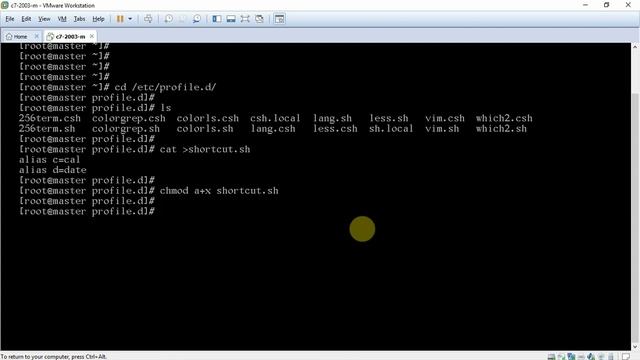Screen dimensions: 640x360
Task: Click the file name colorgrep.csh
Action: 129,118
